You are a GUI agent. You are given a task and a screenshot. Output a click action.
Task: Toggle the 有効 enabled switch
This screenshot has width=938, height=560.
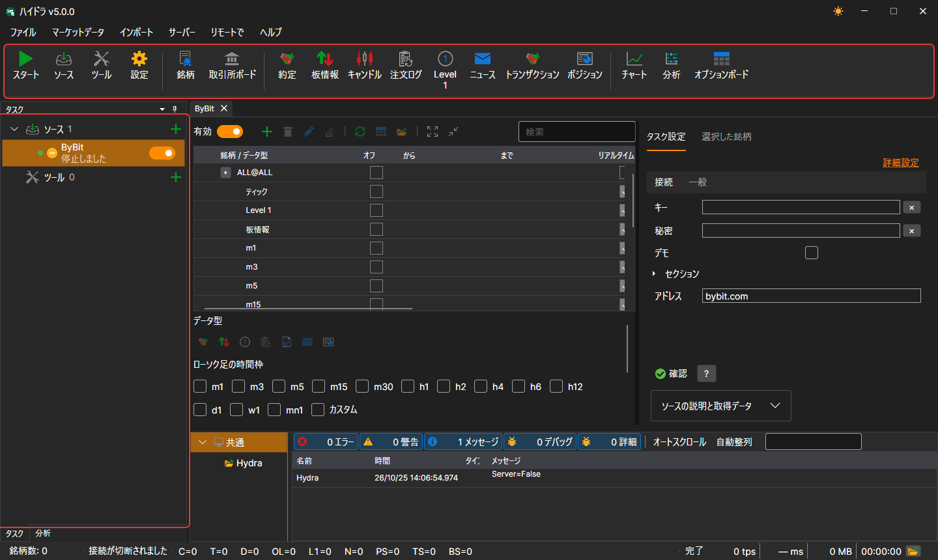click(230, 132)
